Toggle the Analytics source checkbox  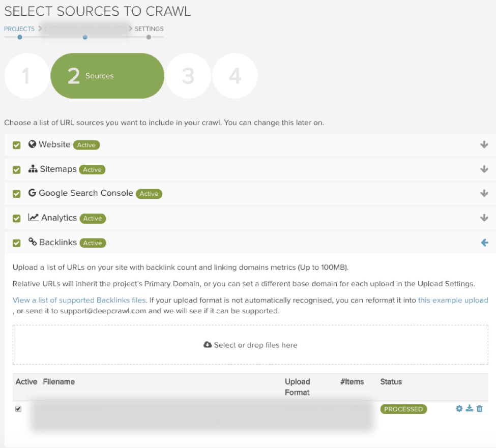[x=16, y=219]
